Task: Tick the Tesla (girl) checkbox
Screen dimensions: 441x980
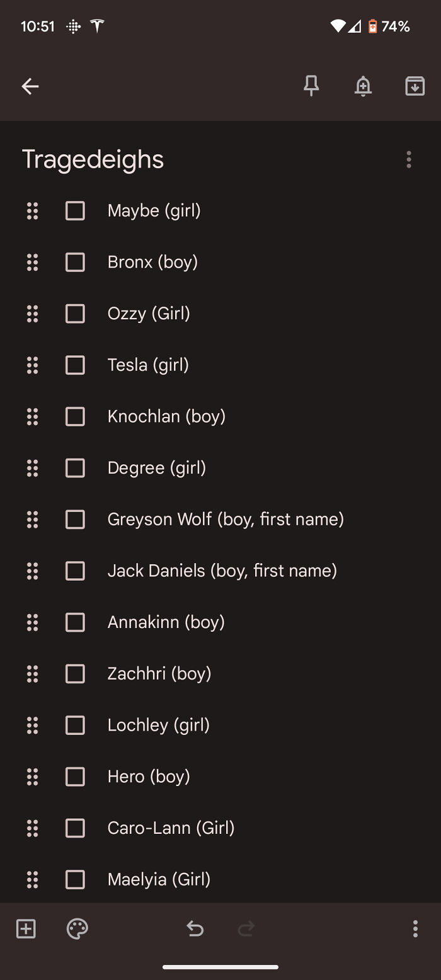Action: click(x=75, y=365)
